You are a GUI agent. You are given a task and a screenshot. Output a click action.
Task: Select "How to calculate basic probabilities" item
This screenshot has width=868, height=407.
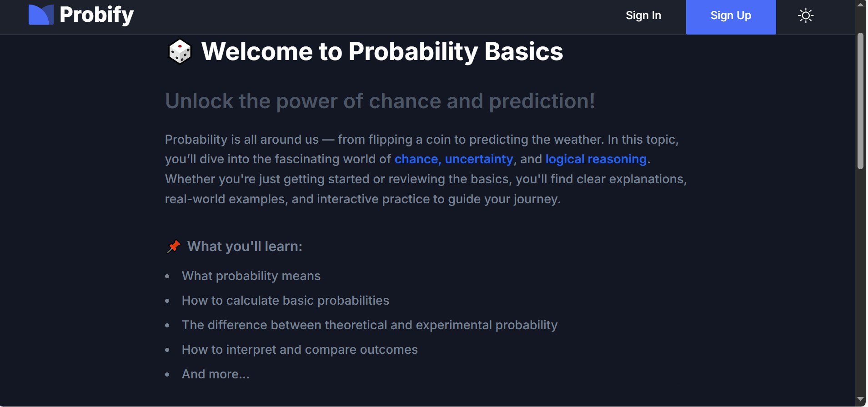pos(285,301)
